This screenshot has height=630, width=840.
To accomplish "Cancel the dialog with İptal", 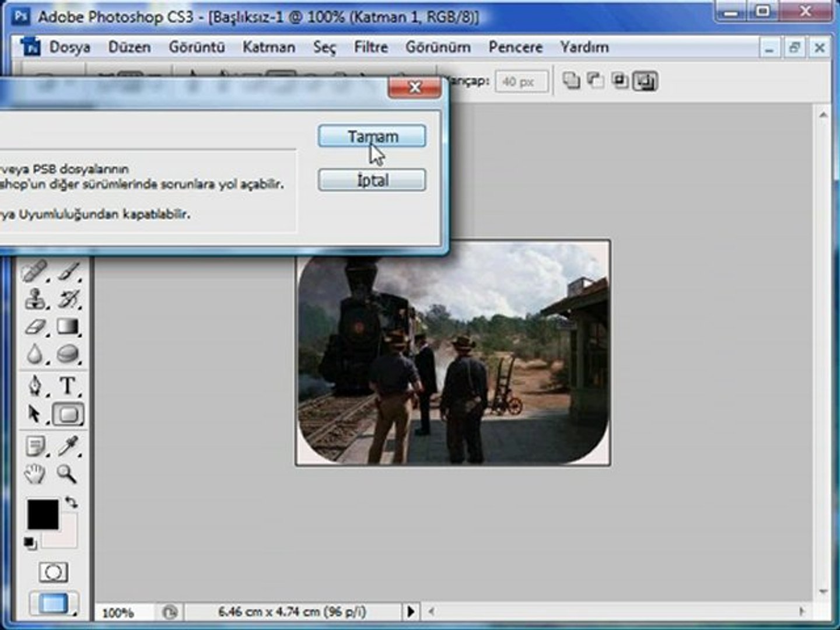I will [372, 180].
